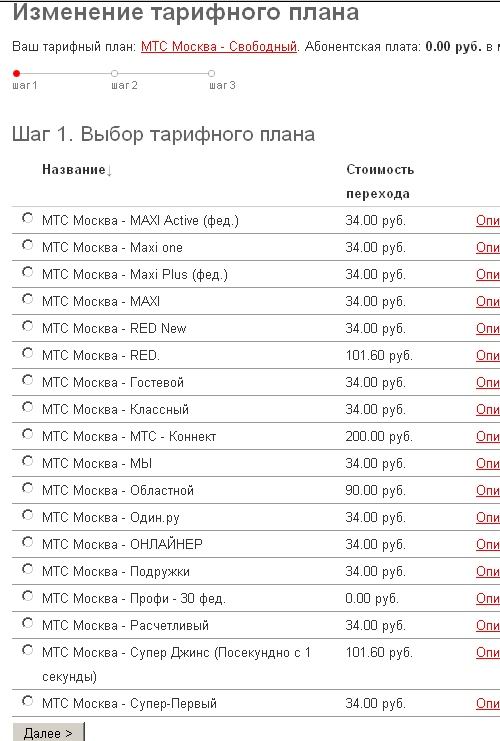Screen dimensions: 500x741
Task: Choose the Супер-Первый tariff radio button
Action: tap(27, 701)
